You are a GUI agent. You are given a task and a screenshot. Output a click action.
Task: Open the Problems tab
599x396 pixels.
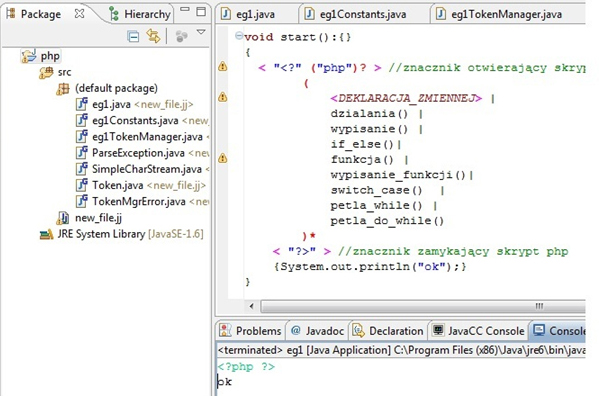[251, 331]
